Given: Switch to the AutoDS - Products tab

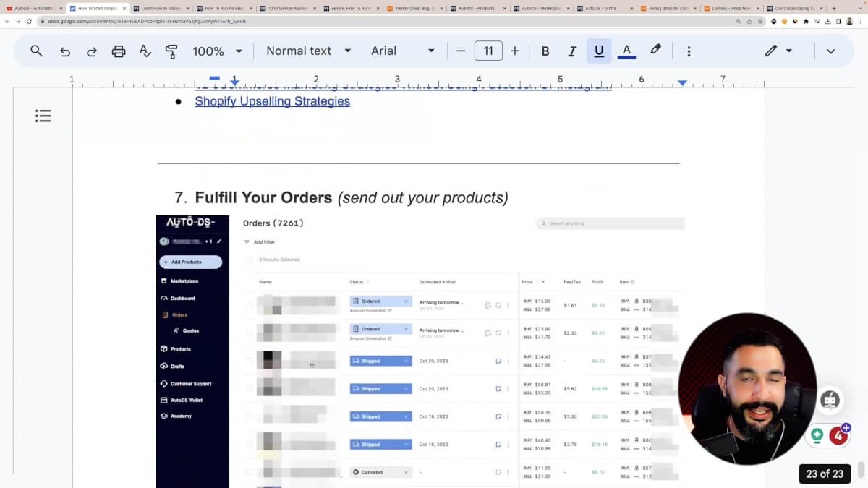Looking at the screenshot, I should pyautogui.click(x=479, y=9).
